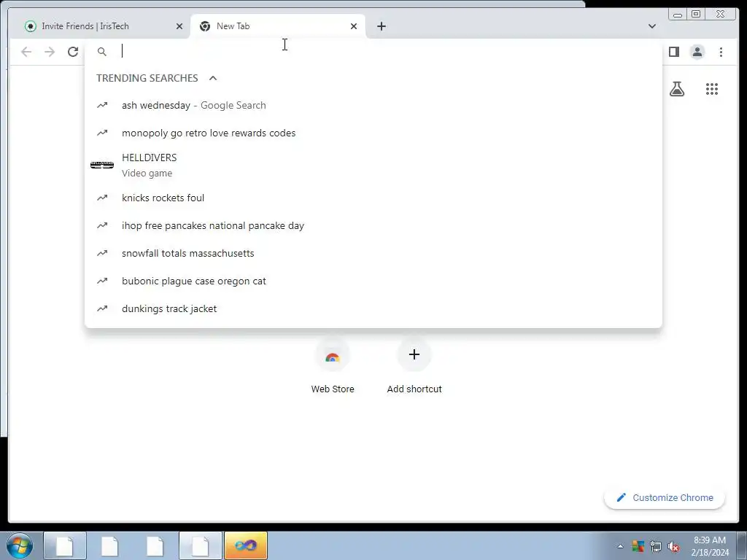The width and height of the screenshot is (747, 560).
Task: Click the 'Web Store' label text
Action: coord(333,389)
